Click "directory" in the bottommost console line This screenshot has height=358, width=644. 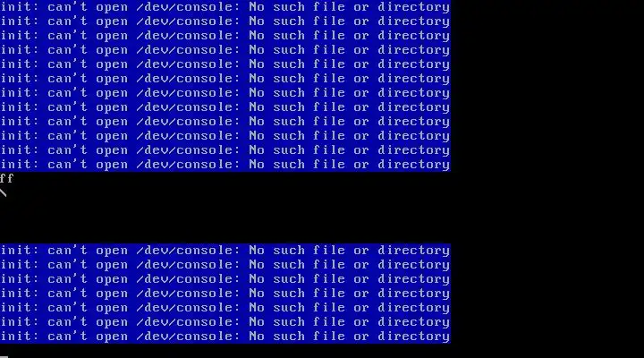pos(413,337)
